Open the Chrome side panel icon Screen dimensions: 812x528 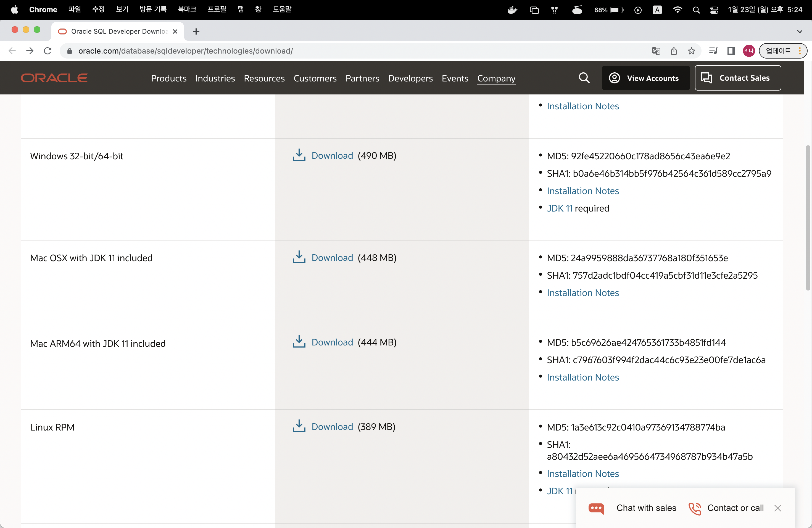coord(731,51)
